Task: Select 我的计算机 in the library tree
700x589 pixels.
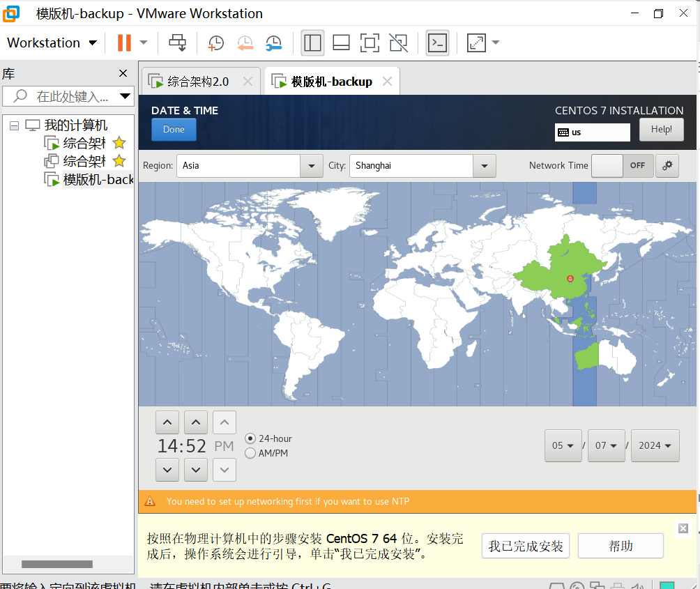Action: 76,125
